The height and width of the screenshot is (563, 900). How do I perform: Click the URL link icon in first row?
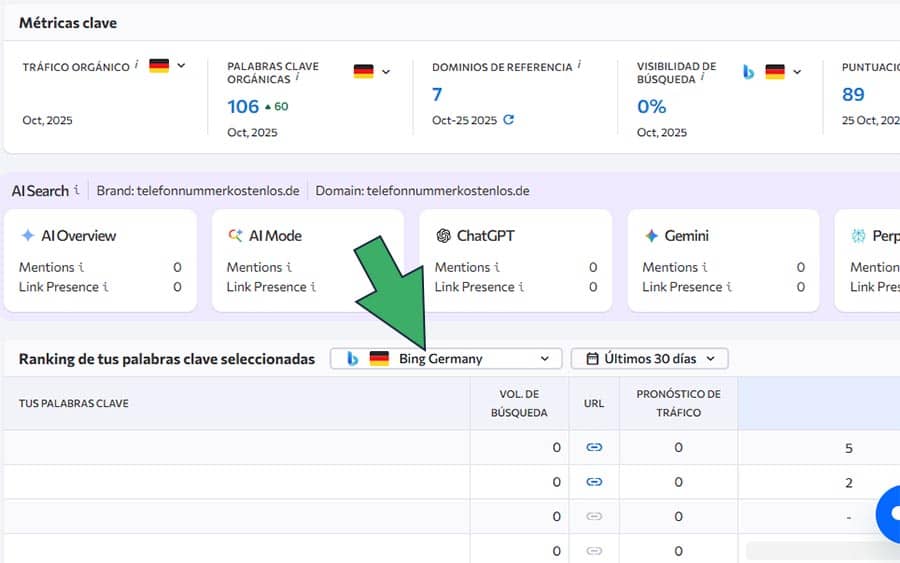pos(594,448)
